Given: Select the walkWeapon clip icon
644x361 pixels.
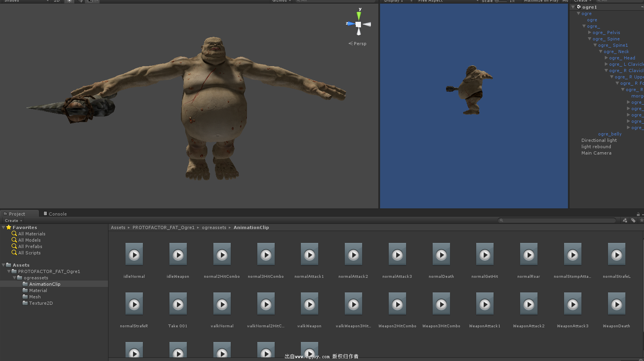Looking at the screenshot, I should [x=310, y=304].
